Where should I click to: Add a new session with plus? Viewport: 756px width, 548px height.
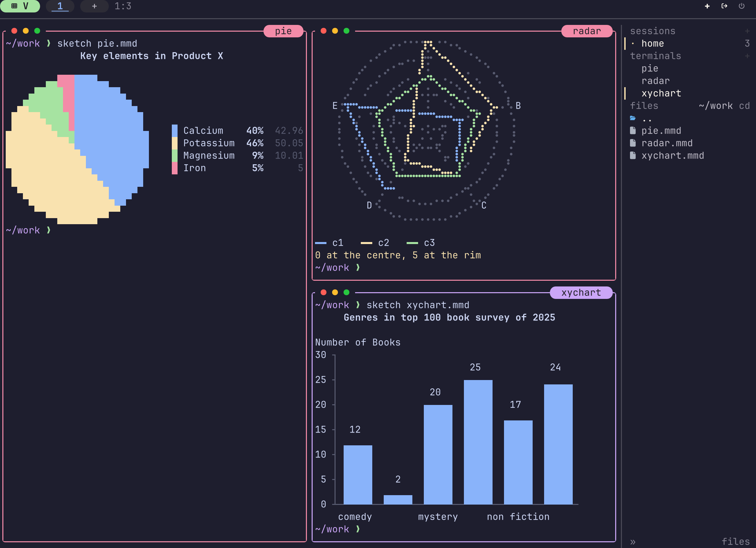(x=747, y=31)
